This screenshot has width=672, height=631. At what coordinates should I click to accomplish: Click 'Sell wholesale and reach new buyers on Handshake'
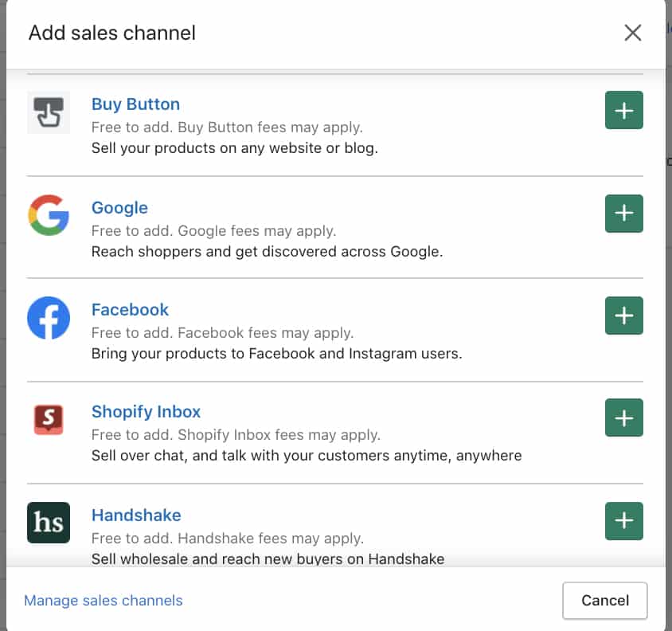[268, 559]
